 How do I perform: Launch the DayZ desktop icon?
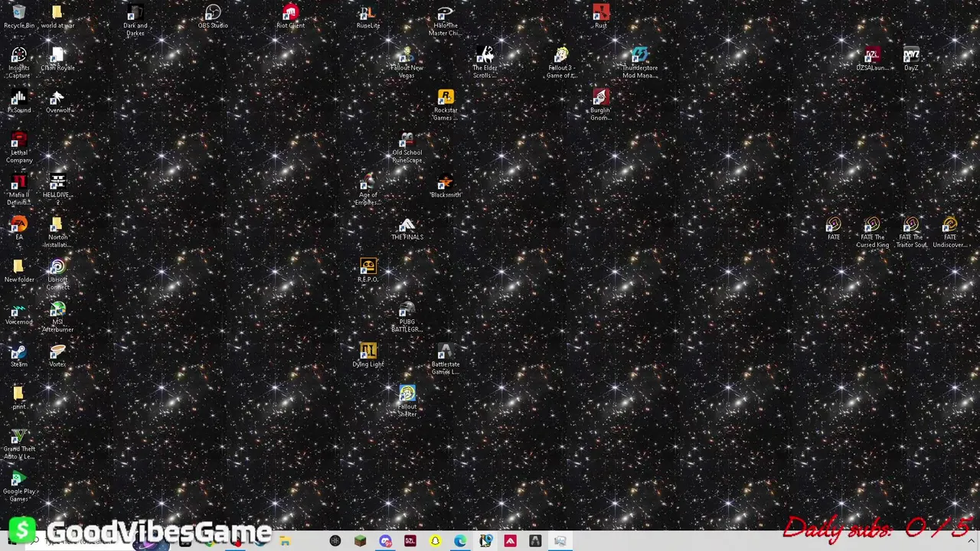click(911, 59)
